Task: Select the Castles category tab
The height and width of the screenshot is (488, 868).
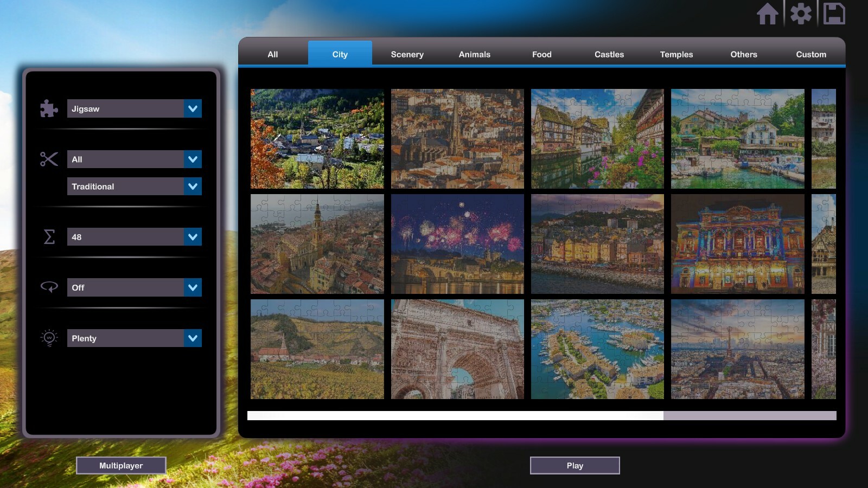Action: [x=609, y=54]
